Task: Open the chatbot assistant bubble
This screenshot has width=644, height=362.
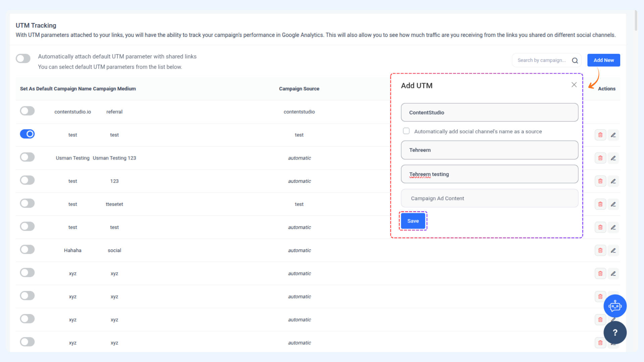Action: click(x=615, y=306)
